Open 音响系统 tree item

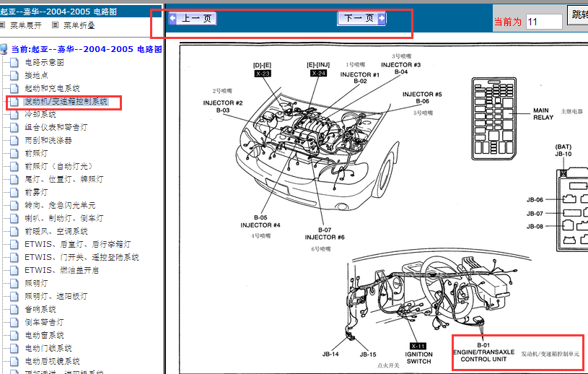coord(40,309)
